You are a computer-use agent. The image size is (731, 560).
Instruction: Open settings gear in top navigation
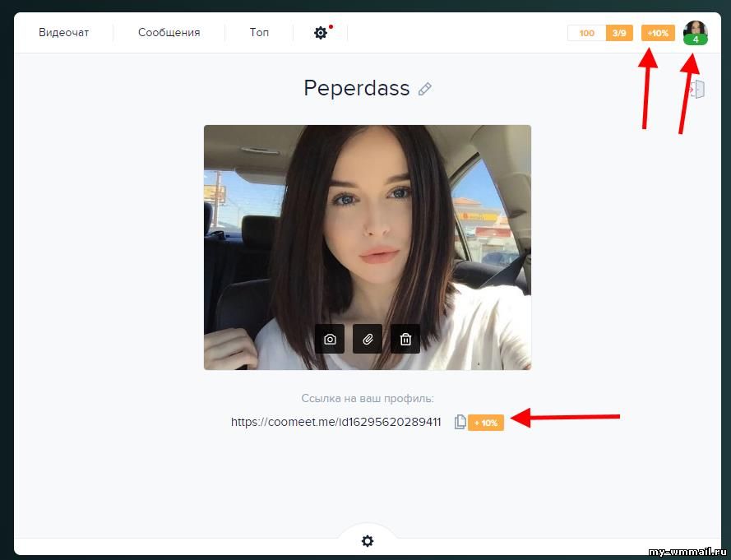pyautogui.click(x=321, y=33)
